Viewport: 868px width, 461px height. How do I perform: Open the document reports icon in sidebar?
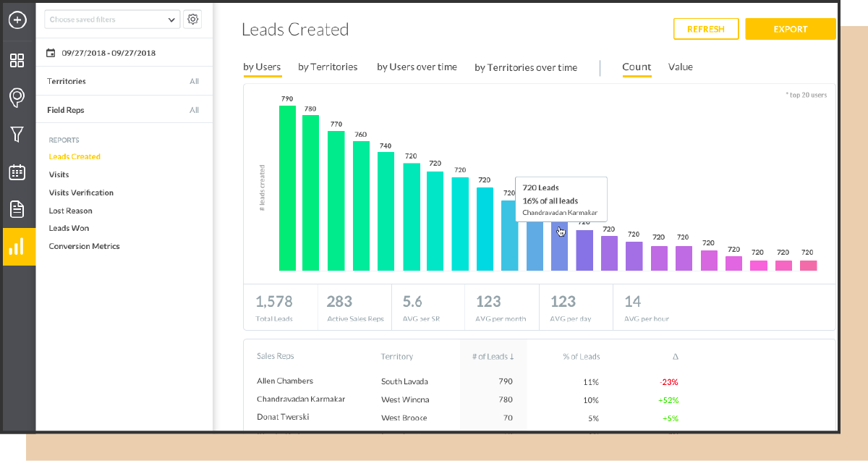point(17,208)
